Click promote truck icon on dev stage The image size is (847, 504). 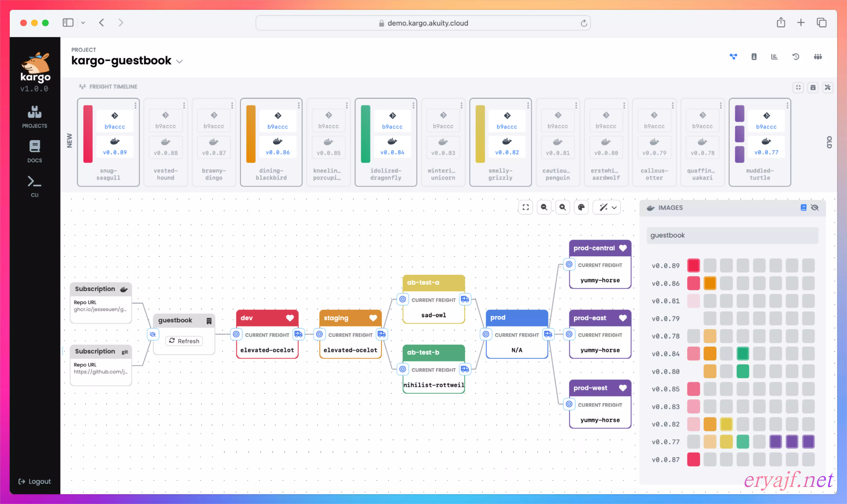click(x=298, y=334)
